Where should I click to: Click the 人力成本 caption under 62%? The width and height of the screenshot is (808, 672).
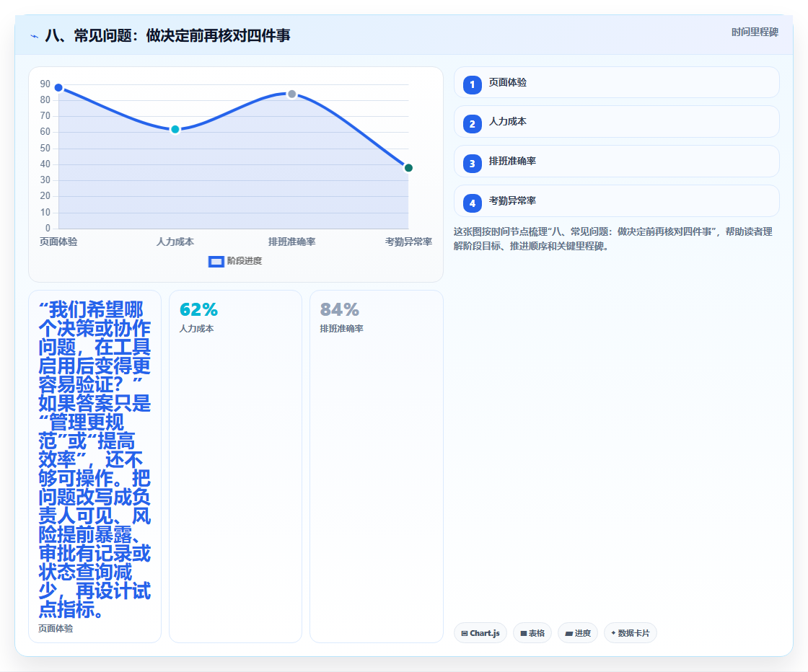(196, 329)
